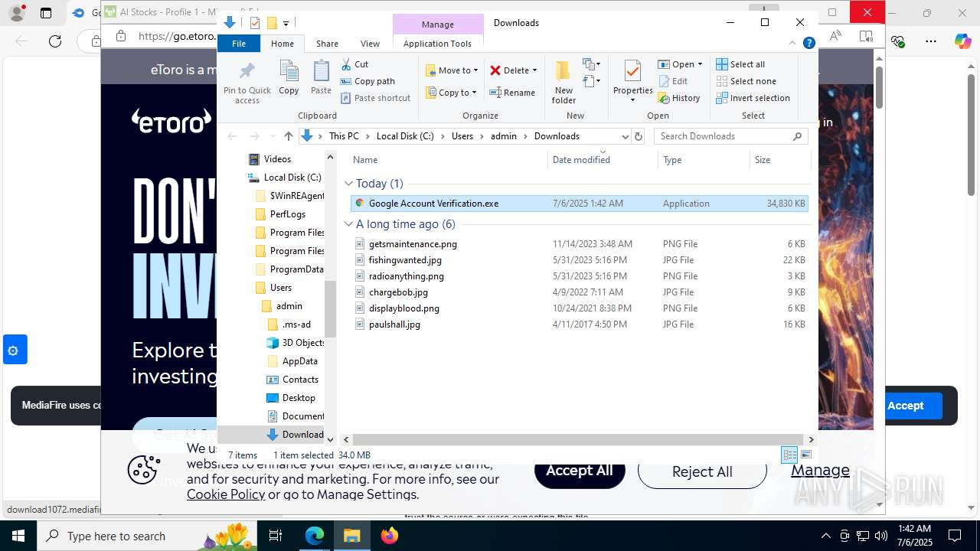The height and width of the screenshot is (551, 980).
Task: Click Accept All cookies on eToro page
Action: coord(580,471)
